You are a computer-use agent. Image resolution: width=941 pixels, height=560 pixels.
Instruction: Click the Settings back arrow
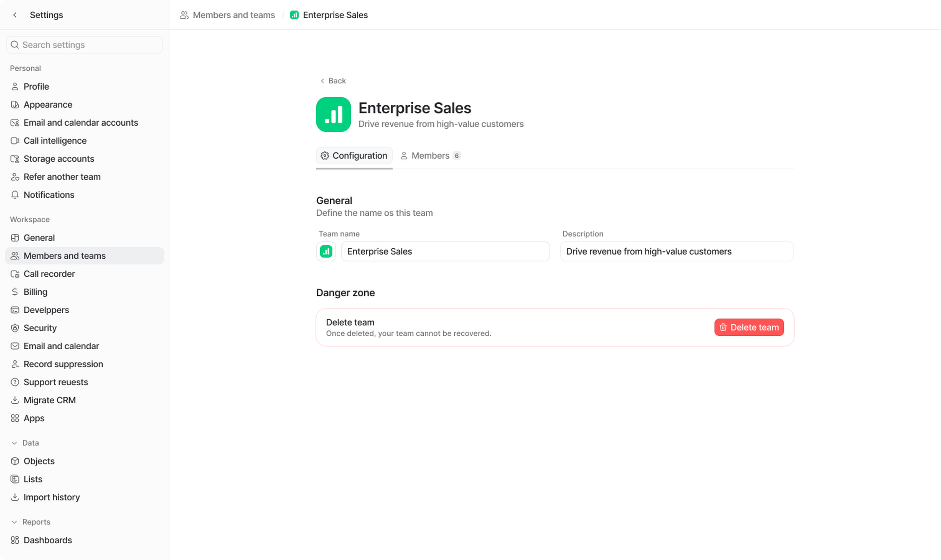15,15
